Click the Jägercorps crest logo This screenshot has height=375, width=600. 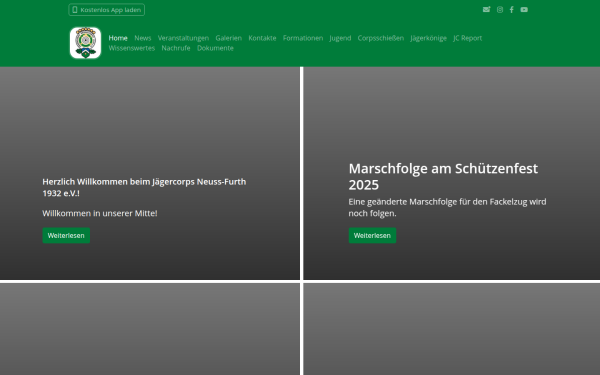click(85, 43)
